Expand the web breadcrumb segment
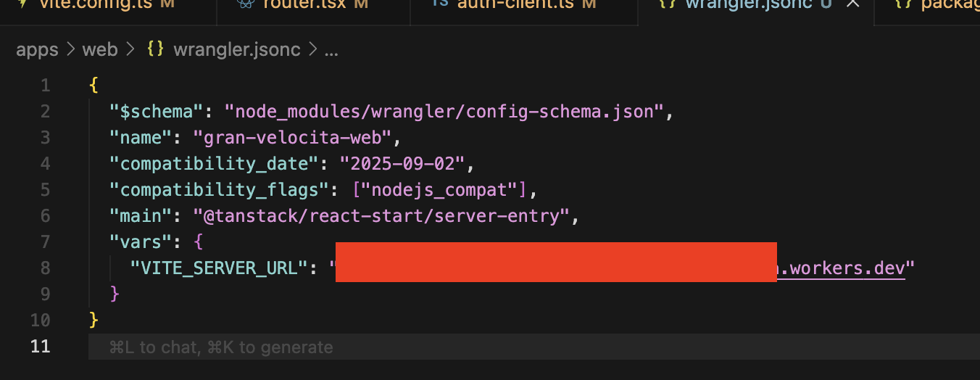 pos(99,50)
